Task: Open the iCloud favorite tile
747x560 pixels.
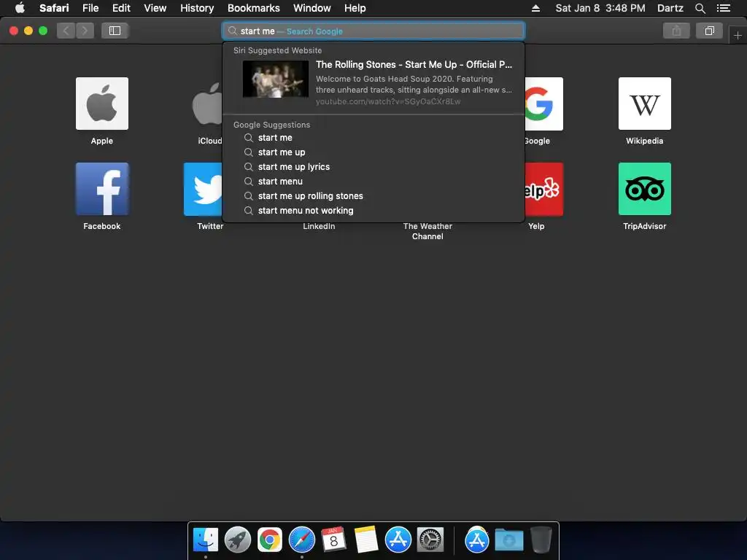Action: 206,104
